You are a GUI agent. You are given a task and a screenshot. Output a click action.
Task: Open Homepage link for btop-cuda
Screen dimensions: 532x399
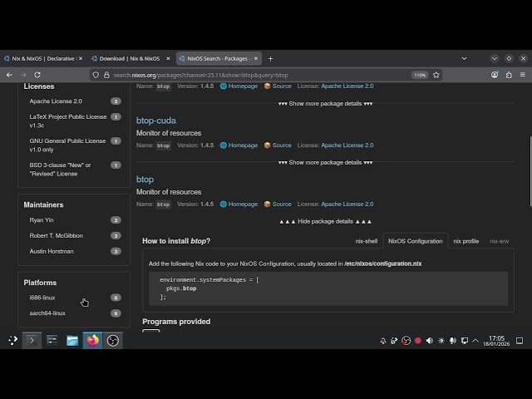pos(239,145)
